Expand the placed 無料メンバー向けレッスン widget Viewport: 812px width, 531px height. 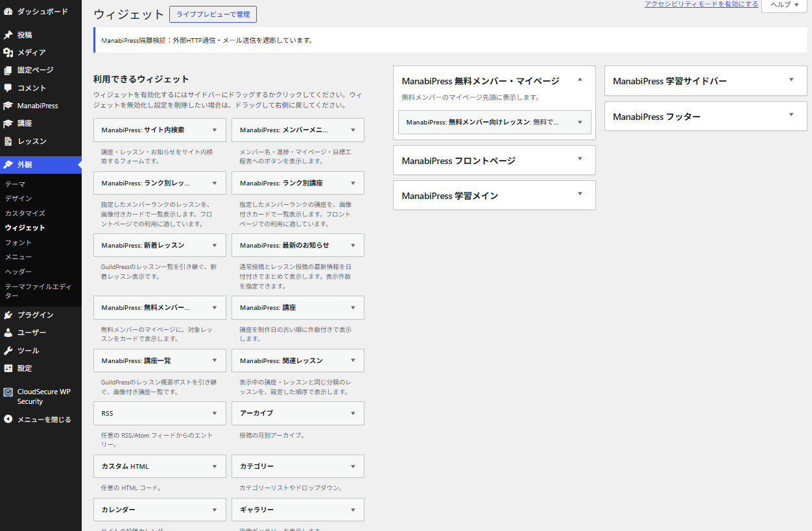(580, 122)
